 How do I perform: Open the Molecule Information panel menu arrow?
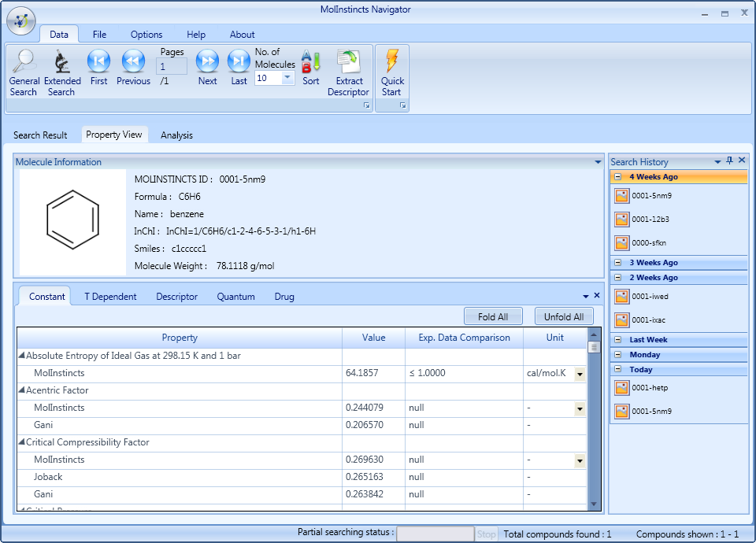598,162
